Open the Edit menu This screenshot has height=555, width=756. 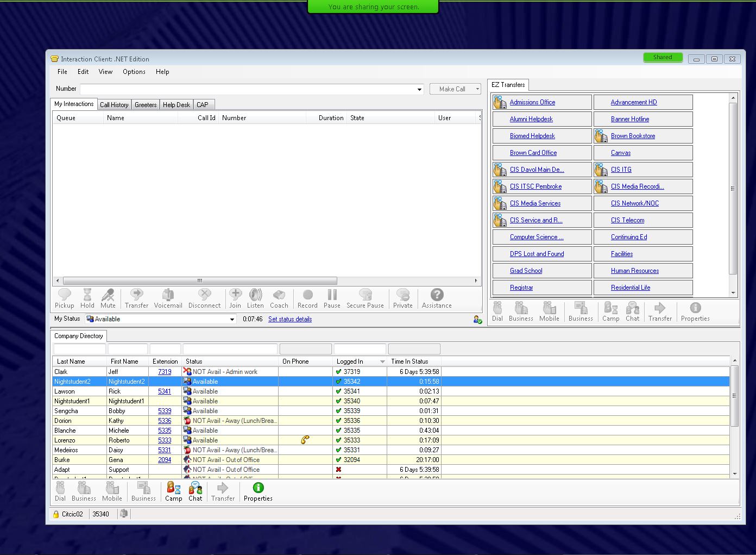pos(83,72)
